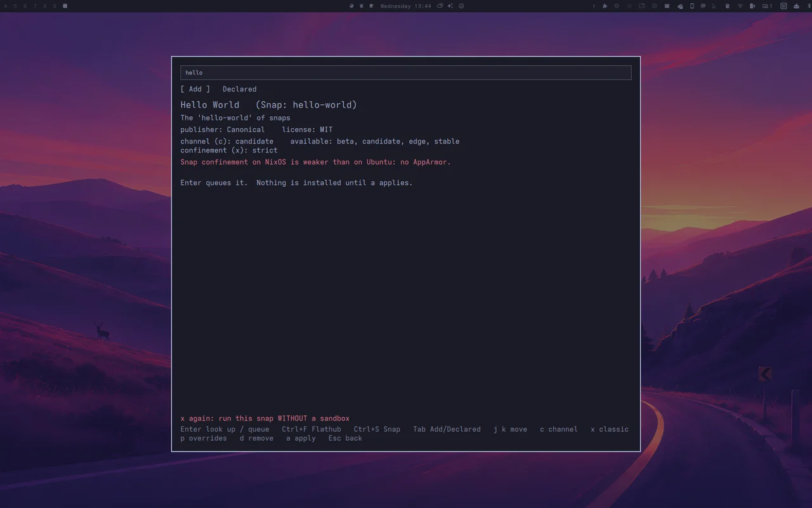Click the "Hello World (Snap: hello-world)" heading

click(x=268, y=105)
